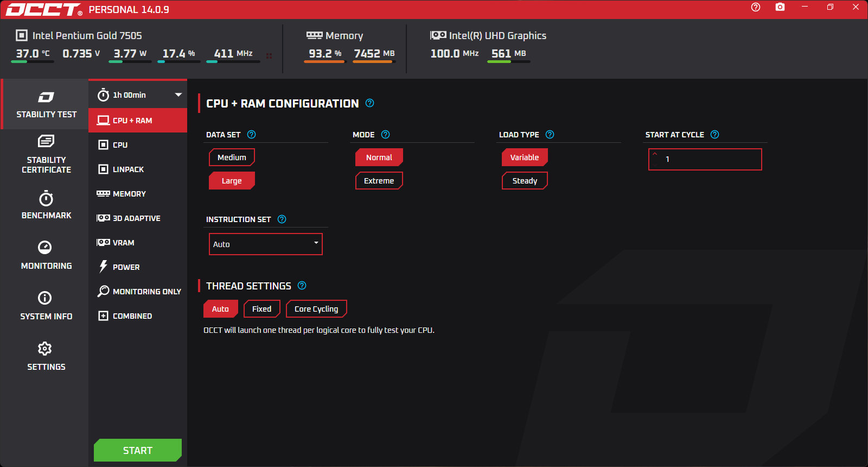The height and width of the screenshot is (467, 868).
Task: Select the Large data set
Action: [x=232, y=181]
